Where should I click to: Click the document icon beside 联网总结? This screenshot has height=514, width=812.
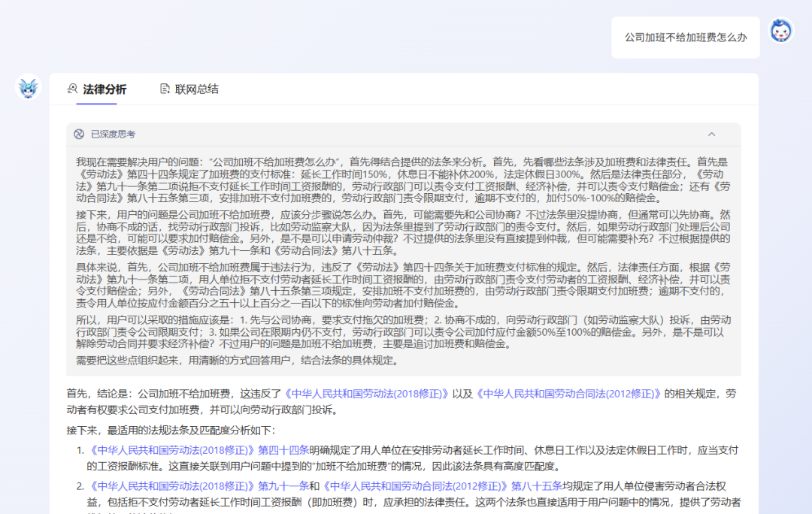click(165, 88)
